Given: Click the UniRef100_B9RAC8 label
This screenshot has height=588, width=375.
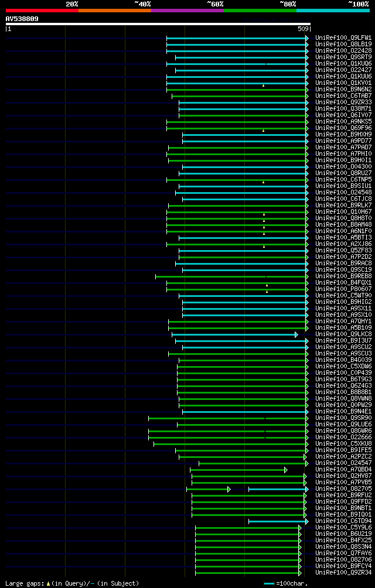Looking at the screenshot, I should [343, 263].
